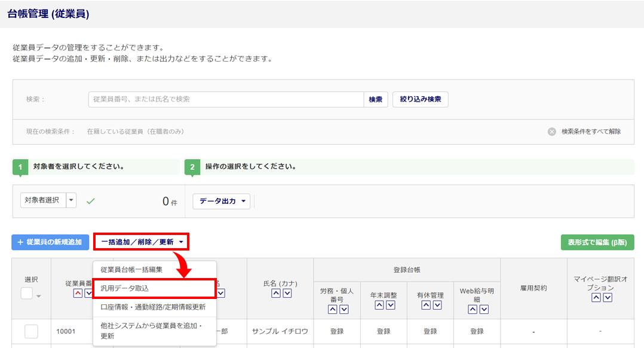Sort 年末調整 column ascending

tap(379, 305)
